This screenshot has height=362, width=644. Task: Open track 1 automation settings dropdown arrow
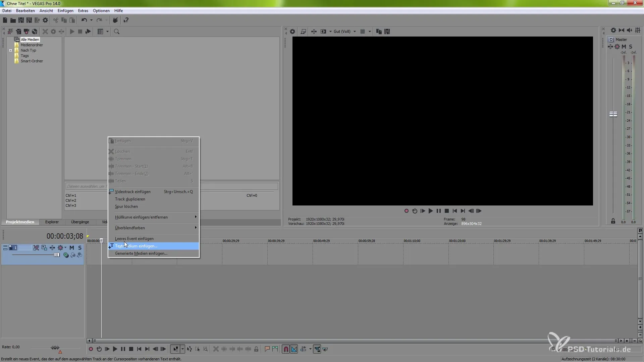65,248
